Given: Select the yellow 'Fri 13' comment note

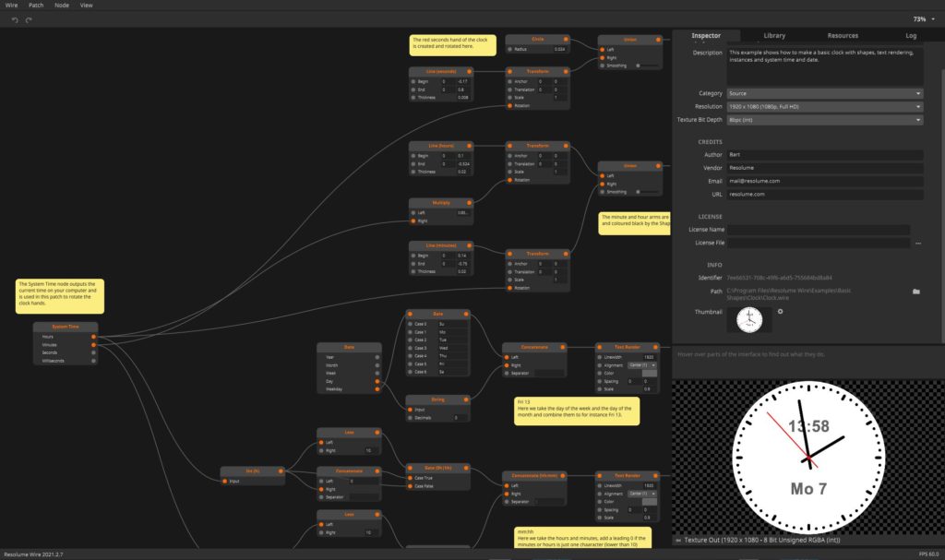Looking at the screenshot, I should pos(577,411).
